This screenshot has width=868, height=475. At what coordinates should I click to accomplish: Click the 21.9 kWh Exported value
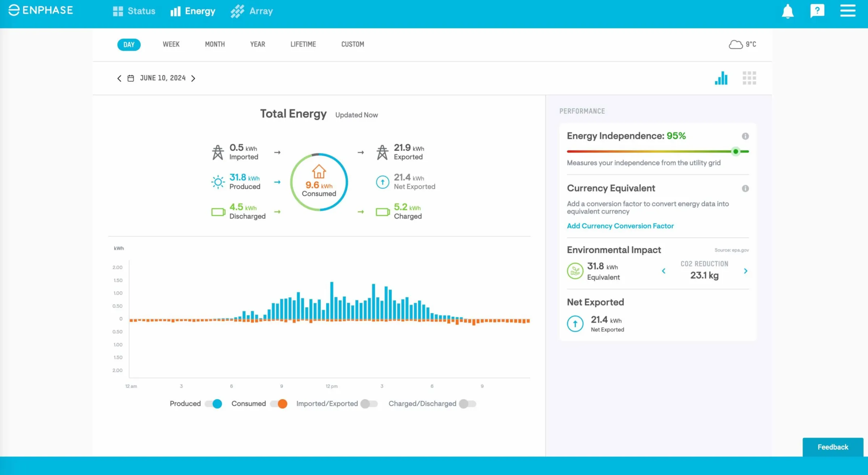(x=409, y=148)
